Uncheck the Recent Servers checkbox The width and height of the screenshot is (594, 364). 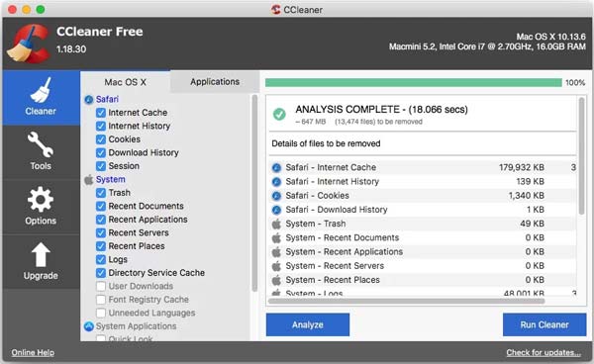coord(101,232)
